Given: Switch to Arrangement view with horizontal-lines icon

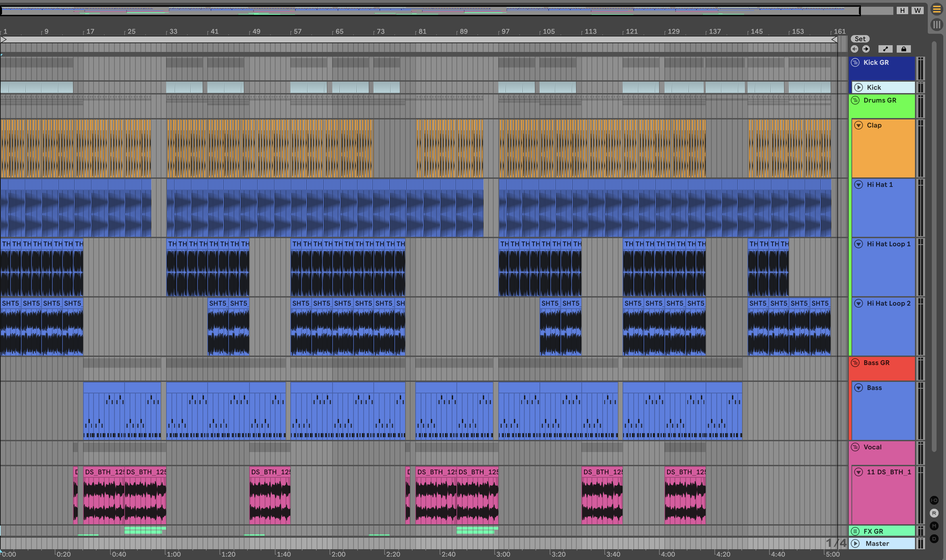Looking at the screenshot, I should [937, 9].
